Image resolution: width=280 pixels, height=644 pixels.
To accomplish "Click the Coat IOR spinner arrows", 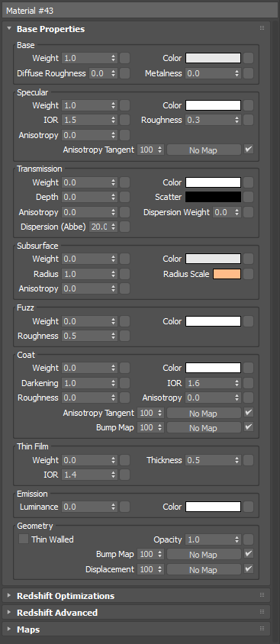I will point(237,383).
